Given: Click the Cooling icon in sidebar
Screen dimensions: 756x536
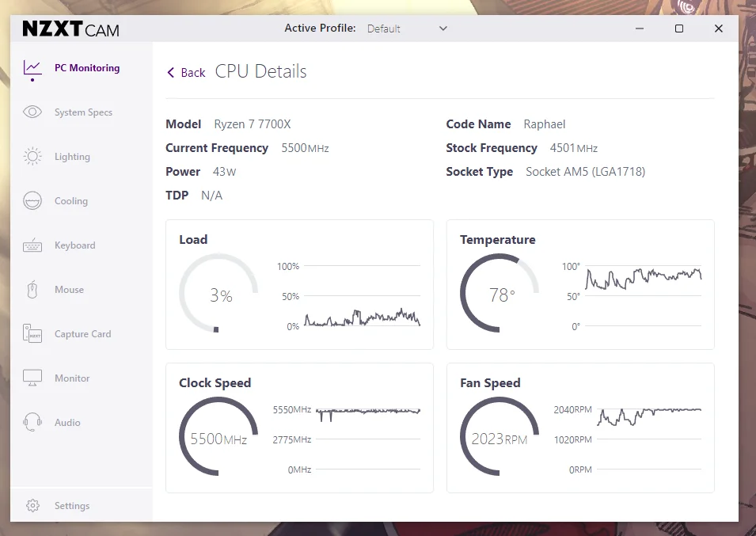Looking at the screenshot, I should coord(32,201).
